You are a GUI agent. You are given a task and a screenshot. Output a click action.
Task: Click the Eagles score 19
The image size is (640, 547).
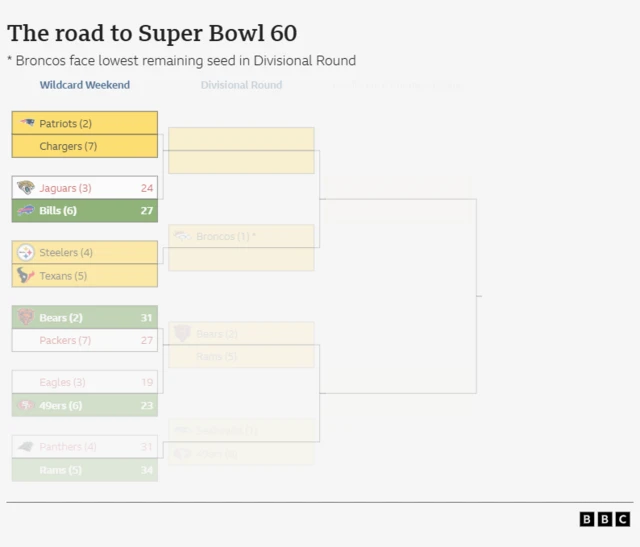(x=147, y=382)
